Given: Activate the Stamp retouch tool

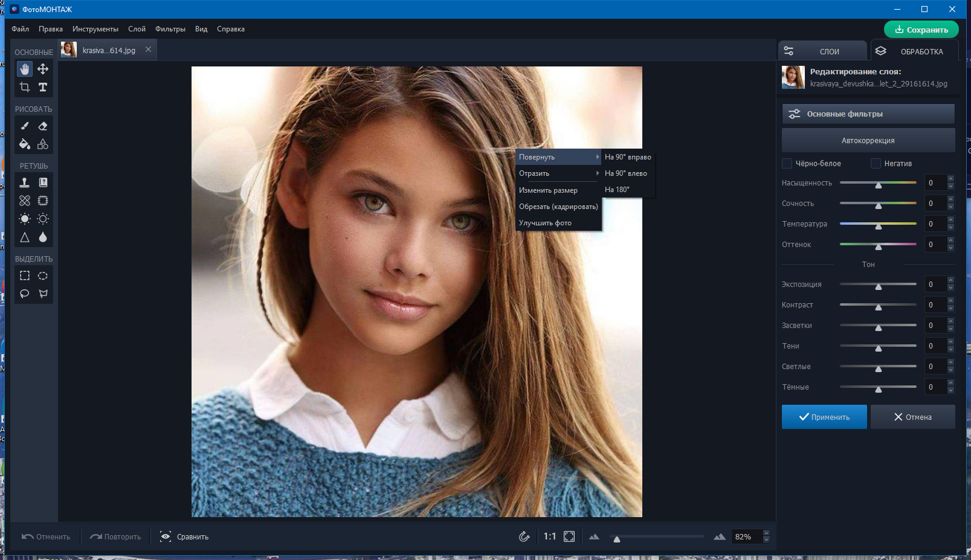Looking at the screenshot, I should click(25, 182).
